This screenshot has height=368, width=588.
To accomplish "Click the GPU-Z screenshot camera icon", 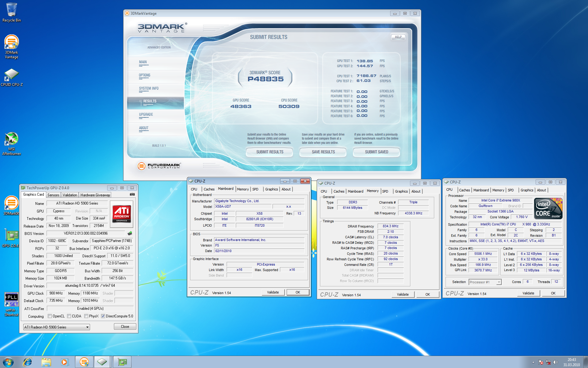I will (132, 194).
